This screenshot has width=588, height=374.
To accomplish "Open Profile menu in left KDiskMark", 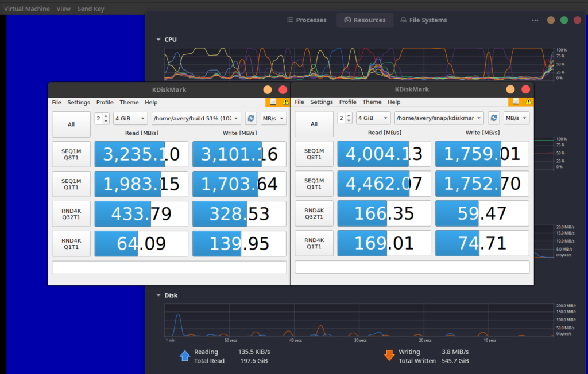I will click(105, 102).
